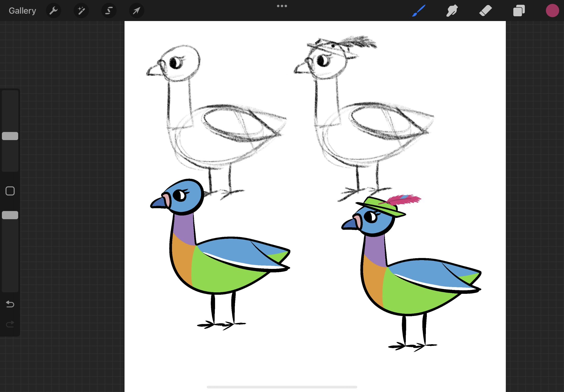Viewport: 564px width, 392px height.
Task: Tap the Modify square button in sidebar
Action: pyautogui.click(x=10, y=191)
